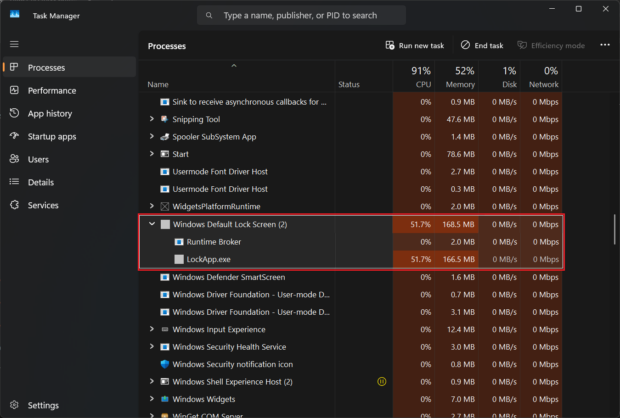Click the Users sidebar icon
The height and width of the screenshot is (418, 620).
tap(14, 159)
